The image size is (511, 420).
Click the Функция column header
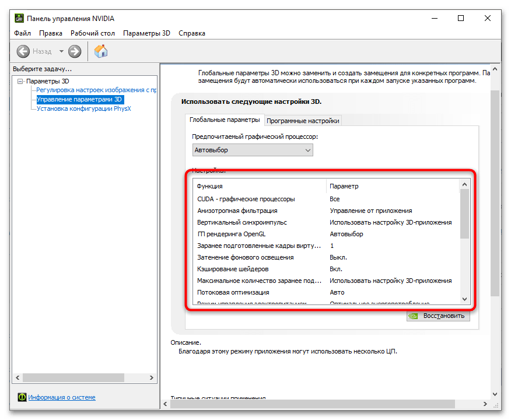(260, 187)
